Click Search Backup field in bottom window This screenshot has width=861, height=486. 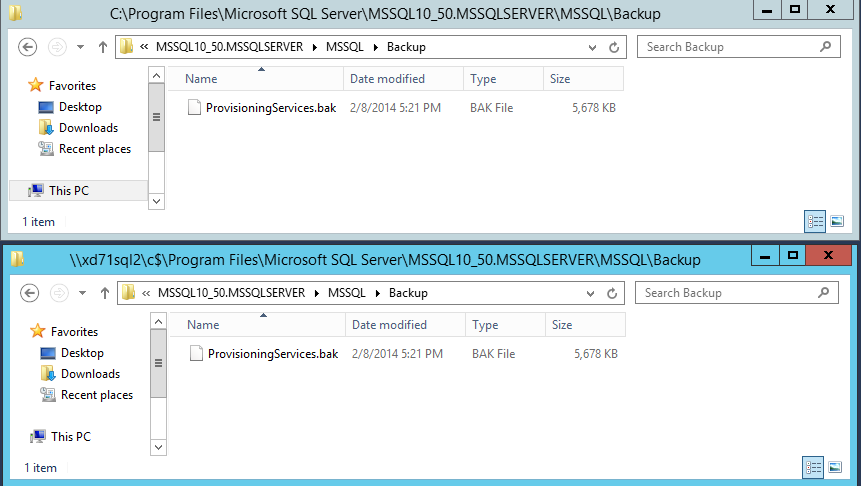click(x=728, y=293)
